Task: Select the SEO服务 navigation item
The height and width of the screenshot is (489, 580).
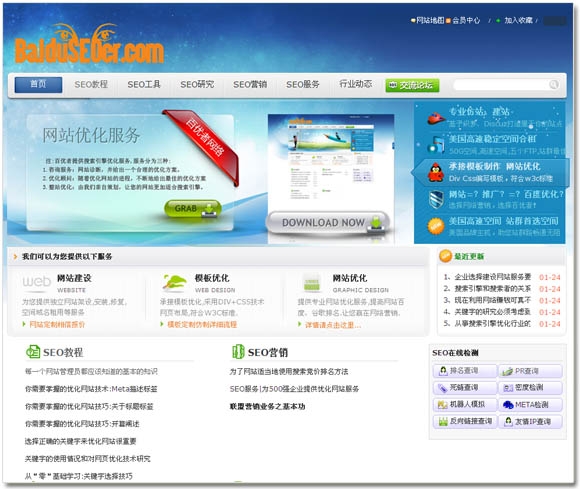Action: (x=303, y=85)
